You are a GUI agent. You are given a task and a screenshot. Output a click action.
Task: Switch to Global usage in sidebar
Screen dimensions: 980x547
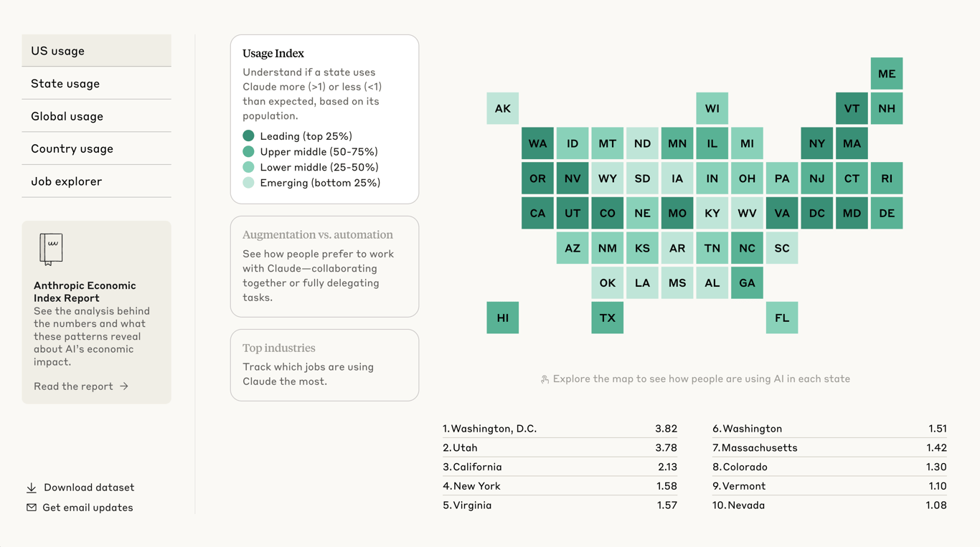pyautogui.click(x=97, y=116)
